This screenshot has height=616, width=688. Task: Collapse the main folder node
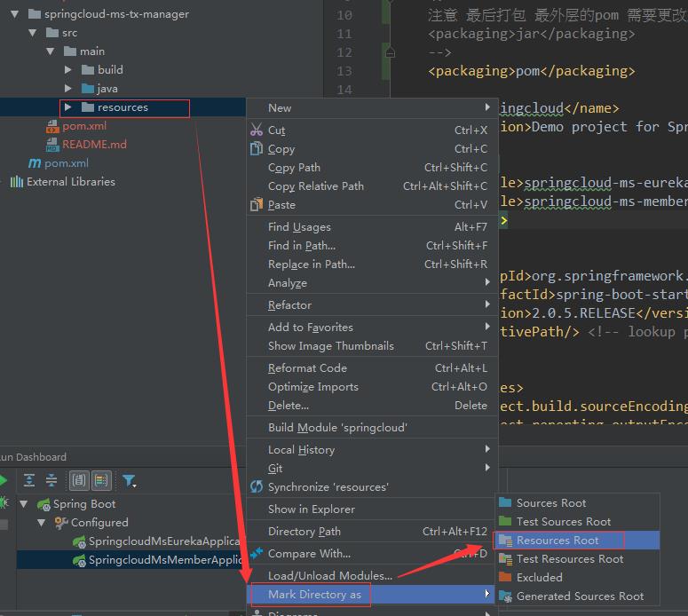(50, 51)
